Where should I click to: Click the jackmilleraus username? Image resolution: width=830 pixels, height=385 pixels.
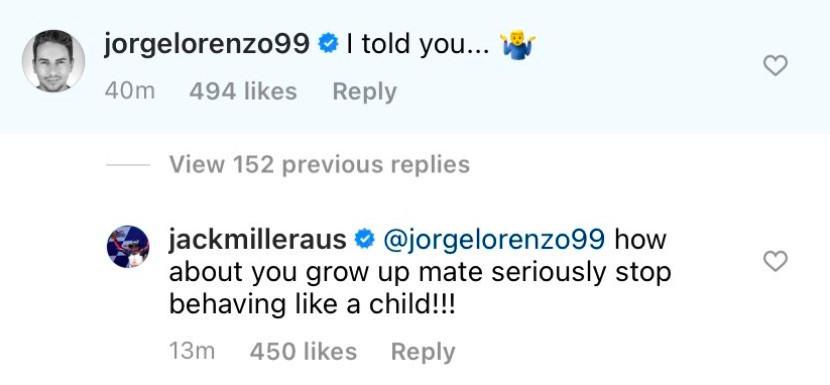pos(258,239)
